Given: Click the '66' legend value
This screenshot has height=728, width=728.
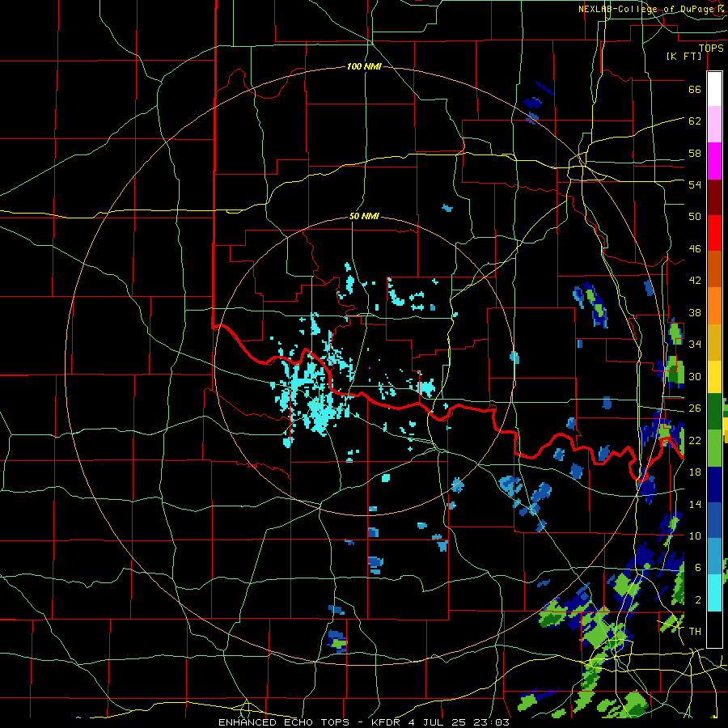Looking at the screenshot, I should coord(695,89).
